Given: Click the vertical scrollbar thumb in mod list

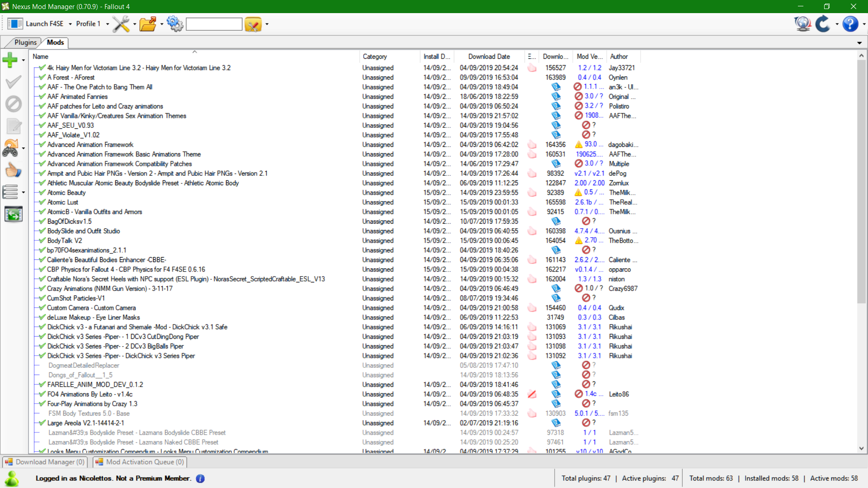Looking at the screenshot, I should 862,182.
